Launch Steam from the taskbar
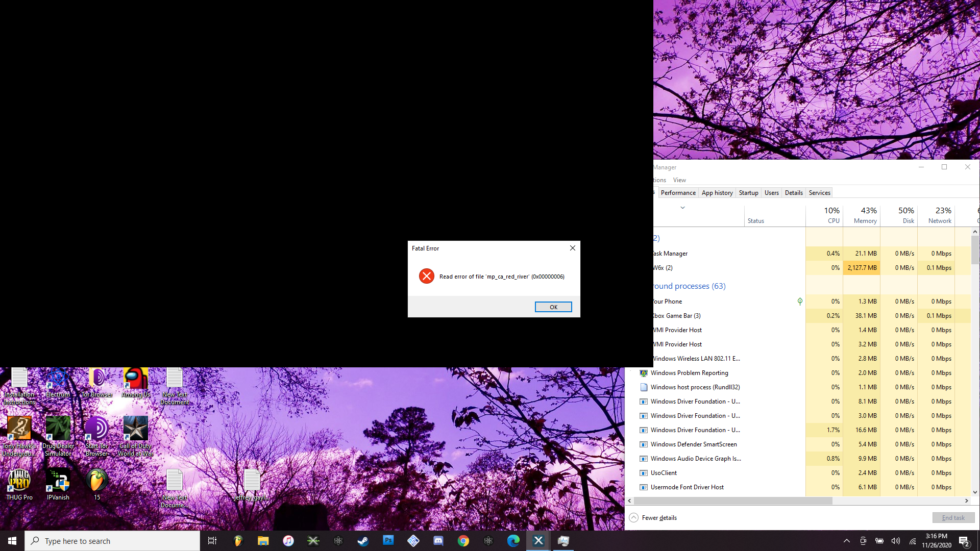 coord(363,540)
